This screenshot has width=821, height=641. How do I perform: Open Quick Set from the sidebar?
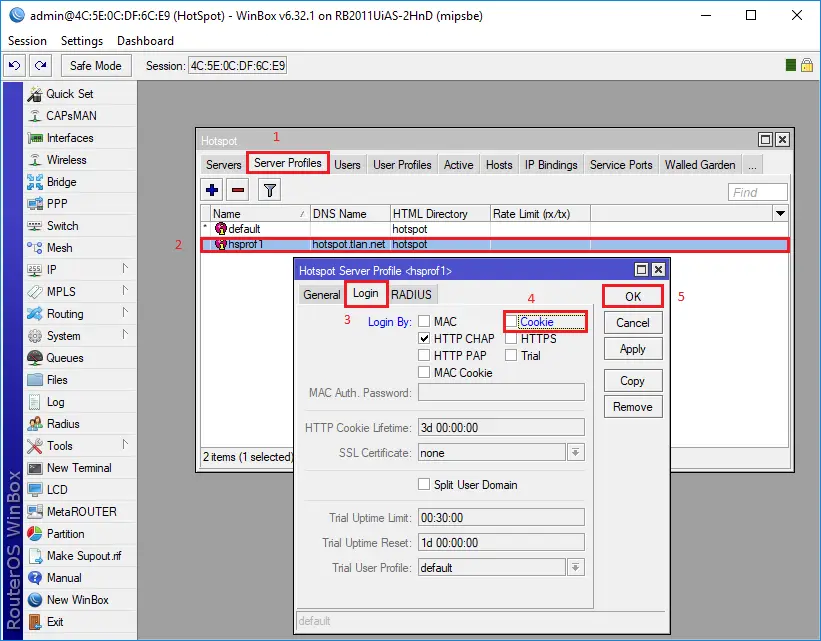(x=70, y=94)
